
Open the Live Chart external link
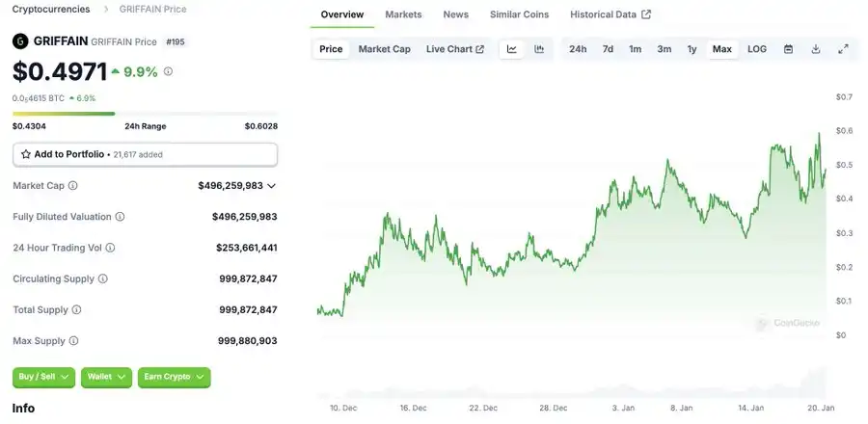tap(454, 49)
